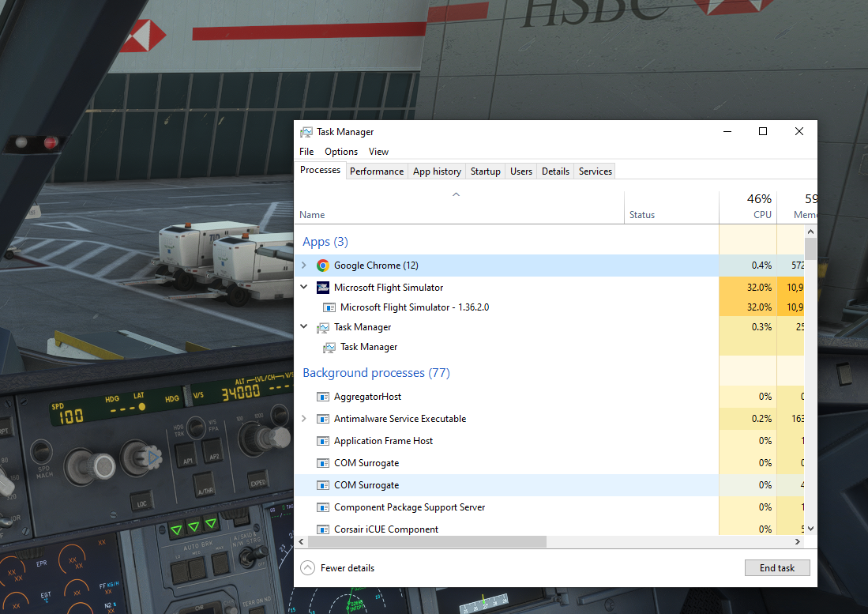The width and height of the screenshot is (868, 614).
Task: Click the End task button
Action: pyautogui.click(x=776, y=568)
